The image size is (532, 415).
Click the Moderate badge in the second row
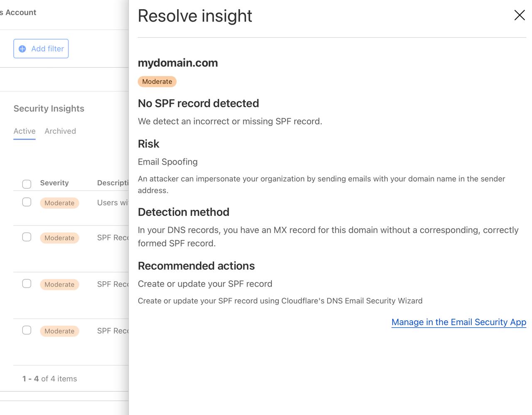coord(59,238)
